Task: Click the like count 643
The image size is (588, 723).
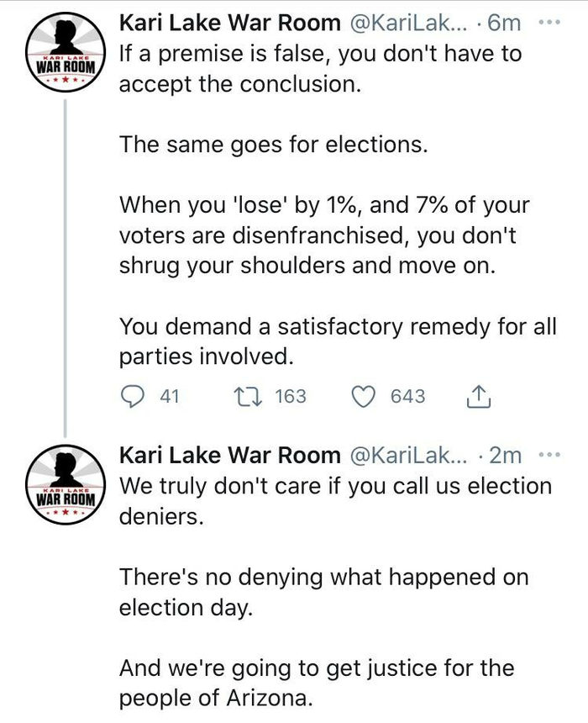Action: (408, 396)
